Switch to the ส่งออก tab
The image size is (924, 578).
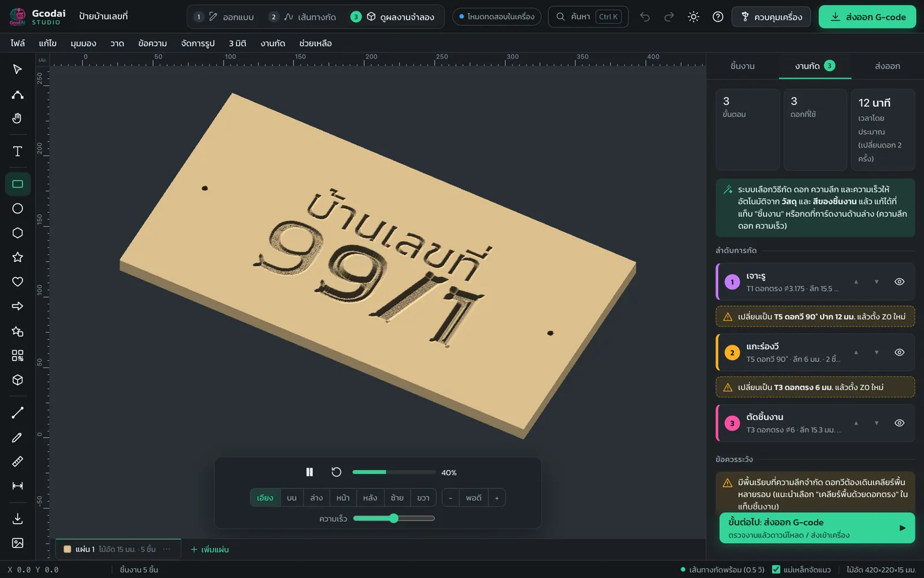(887, 66)
